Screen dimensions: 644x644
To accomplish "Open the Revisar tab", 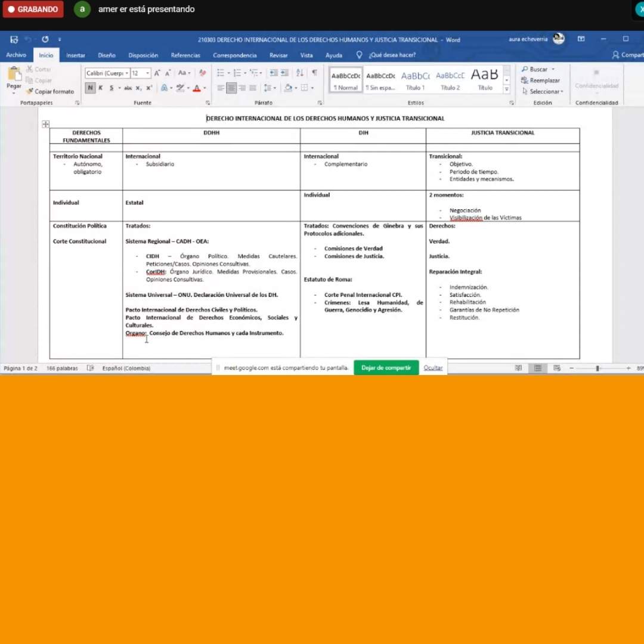I will coord(278,55).
